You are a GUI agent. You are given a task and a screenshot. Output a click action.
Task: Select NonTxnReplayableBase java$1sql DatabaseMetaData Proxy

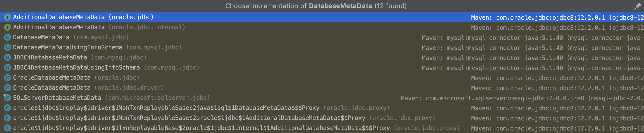click(322, 108)
